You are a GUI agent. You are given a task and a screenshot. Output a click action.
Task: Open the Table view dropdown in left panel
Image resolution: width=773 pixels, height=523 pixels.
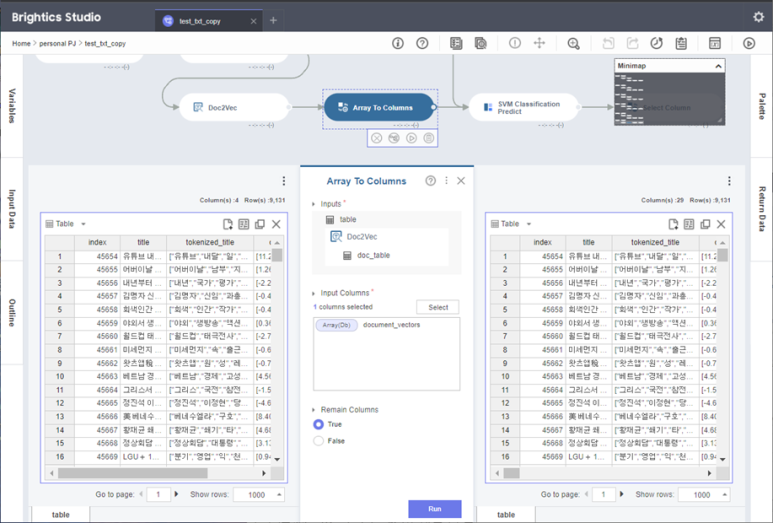click(83, 224)
